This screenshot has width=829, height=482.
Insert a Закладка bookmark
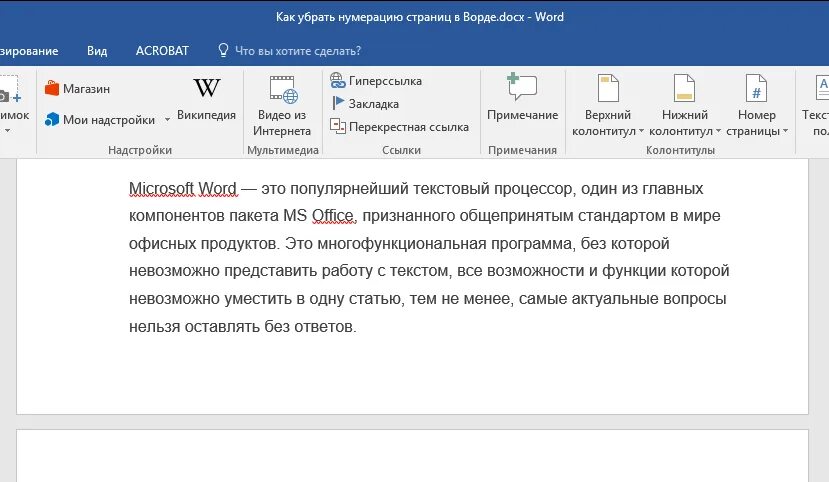(x=365, y=104)
